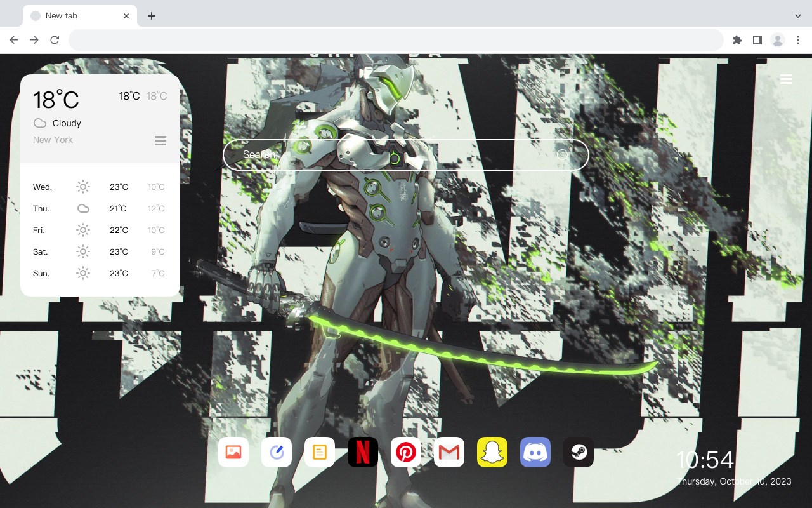Open the weather widget menu icon
This screenshot has width=812, height=508.
coord(160,140)
